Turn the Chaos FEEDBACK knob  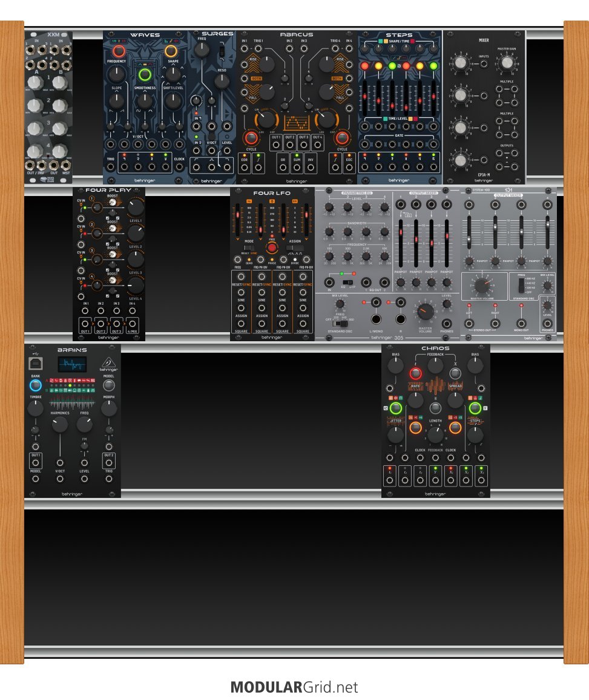tap(435, 366)
